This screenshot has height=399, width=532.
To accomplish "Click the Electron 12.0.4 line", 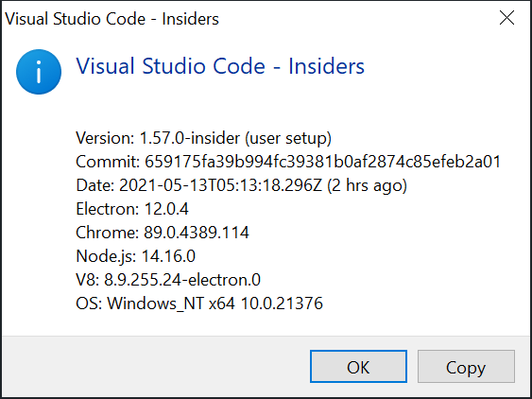I will [132, 209].
